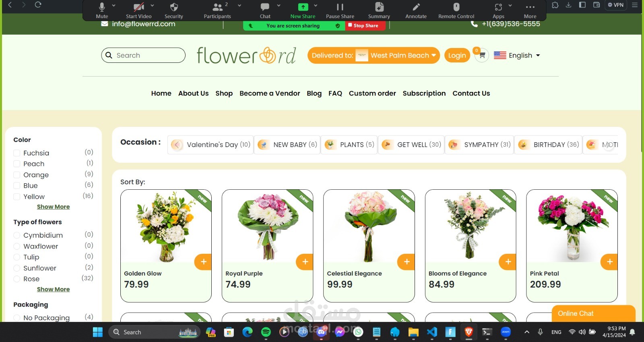The height and width of the screenshot is (342, 644).
Task: Check the Peach color filter
Action: point(17,164)
